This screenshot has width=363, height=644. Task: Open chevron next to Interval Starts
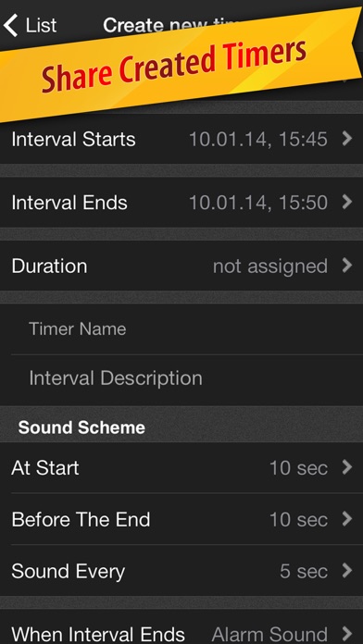pos(347,139)
